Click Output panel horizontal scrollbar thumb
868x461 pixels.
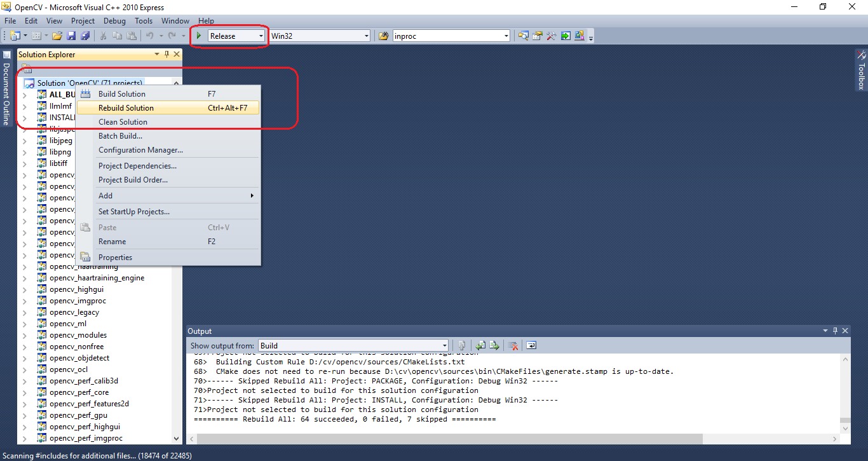coord(450,439)
